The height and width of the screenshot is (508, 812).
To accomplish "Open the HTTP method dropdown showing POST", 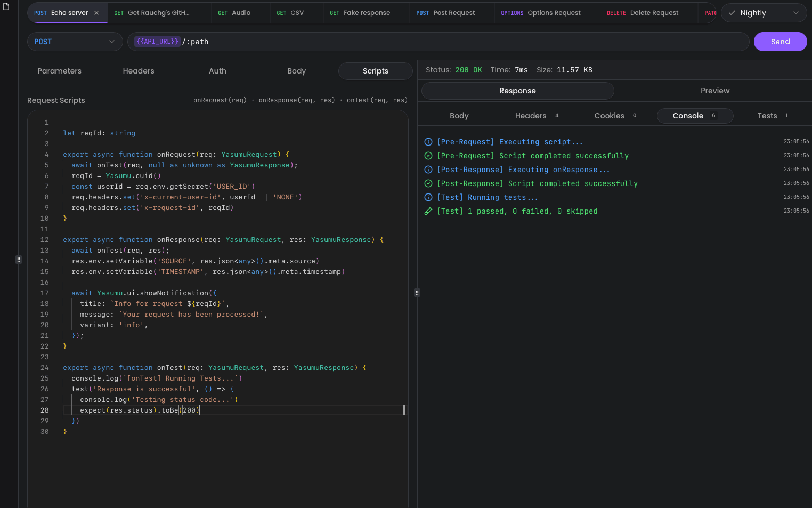I will tap(75, 41).
